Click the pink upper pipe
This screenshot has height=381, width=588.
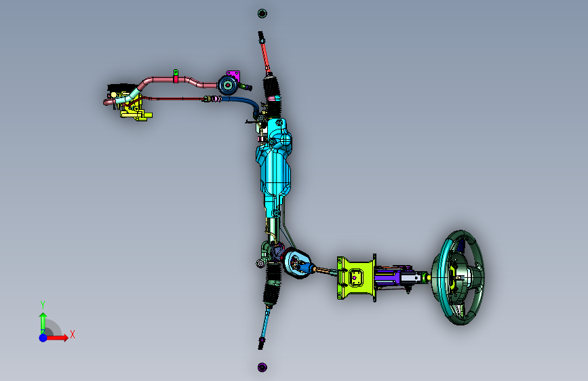(178, 82)
